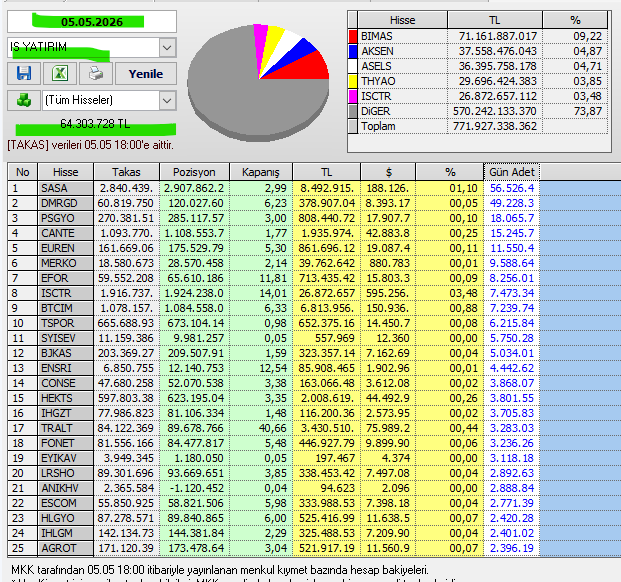Select the ENSRI stock cell
Screen dimensions: 621x582
click(66, 368)
